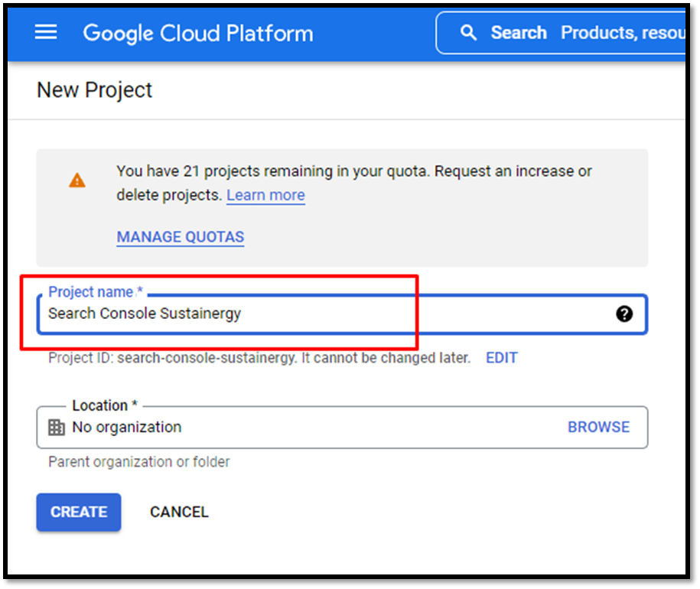Open the Project name help question mark
This screenshot has height=589, width=700.
coord(624,314)
